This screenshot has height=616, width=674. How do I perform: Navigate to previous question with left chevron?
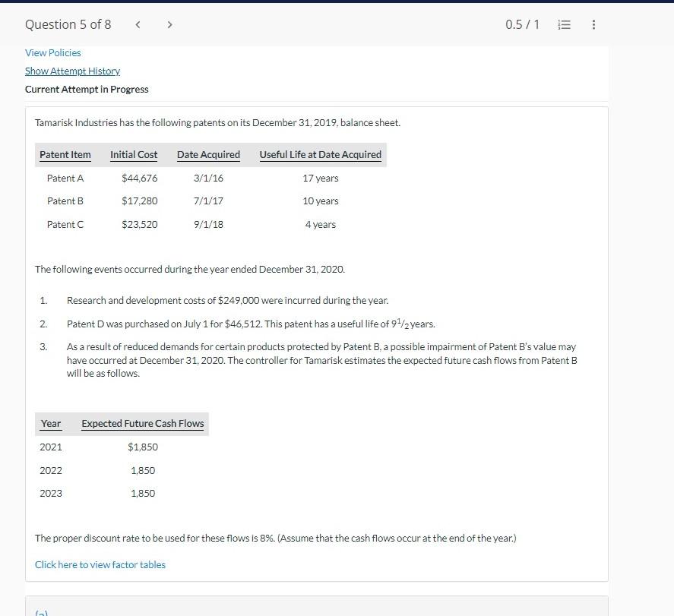138,24
